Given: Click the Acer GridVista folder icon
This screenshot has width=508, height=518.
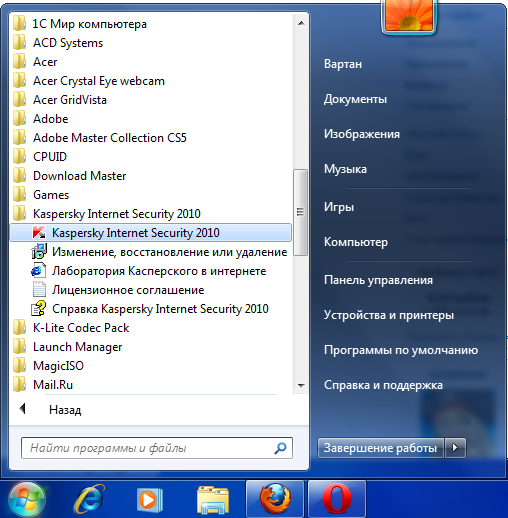Looking at the screenshot, I should point(20,100).
